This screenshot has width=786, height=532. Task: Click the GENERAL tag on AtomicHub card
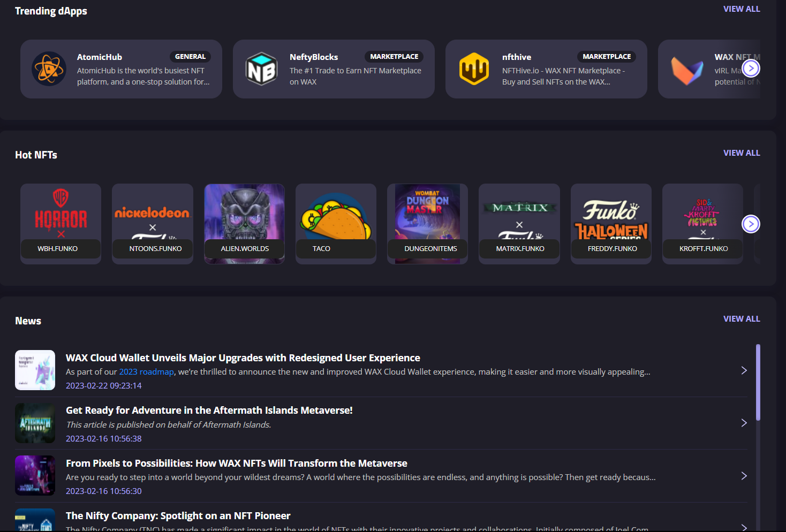pyautogui.click(x=190, y=57)
